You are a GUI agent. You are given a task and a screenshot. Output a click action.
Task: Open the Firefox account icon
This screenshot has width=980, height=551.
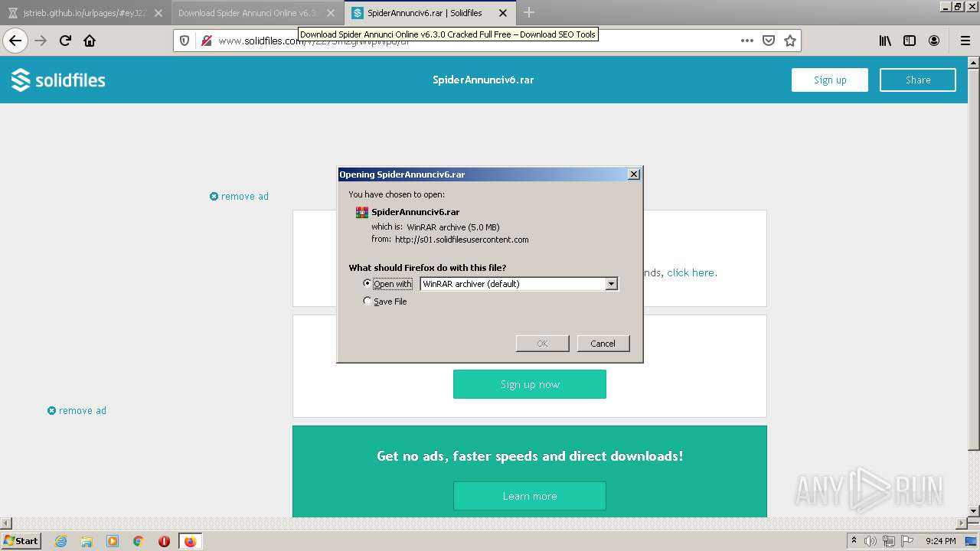pos(934,41)
